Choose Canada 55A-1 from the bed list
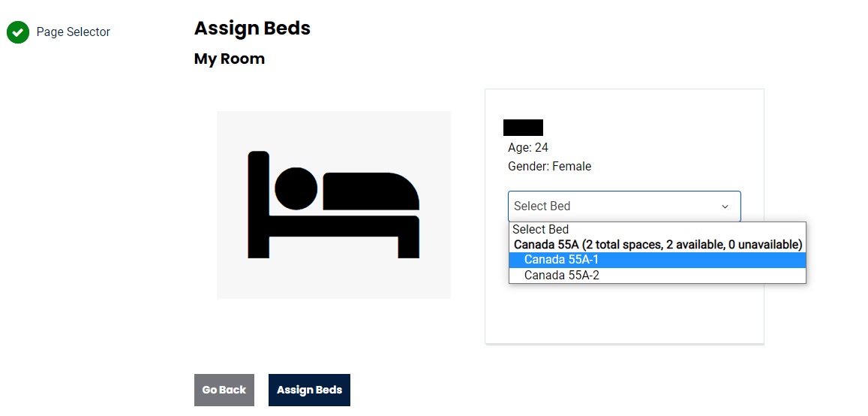 pos(561,260)
